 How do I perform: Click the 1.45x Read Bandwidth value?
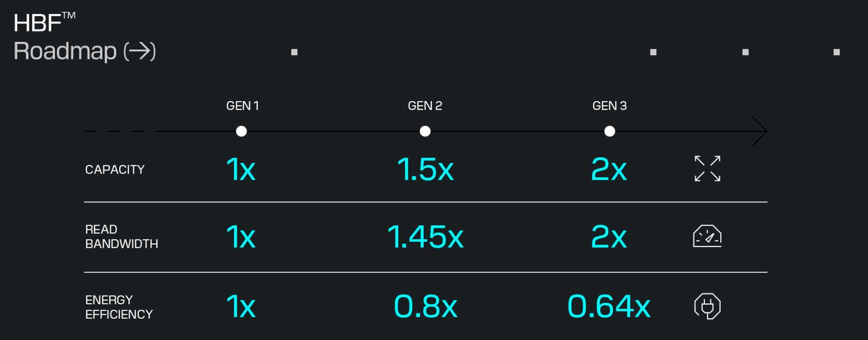point(425,236)
